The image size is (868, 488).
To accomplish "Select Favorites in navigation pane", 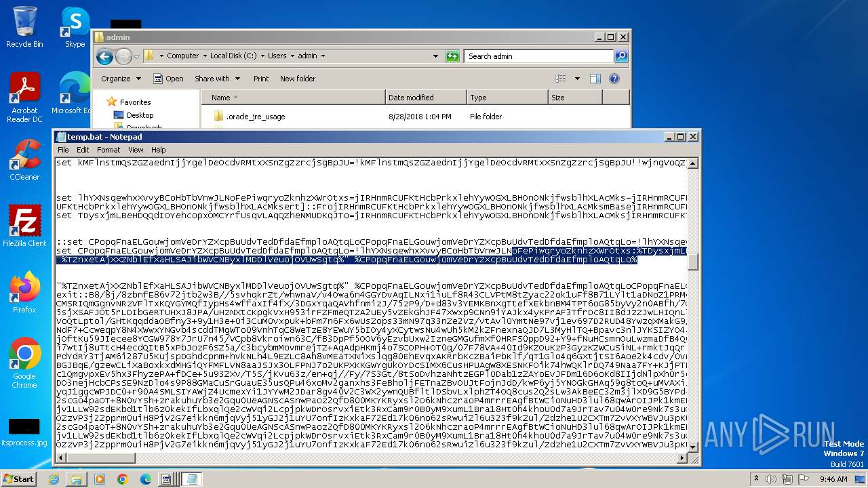I will point(135,102).
